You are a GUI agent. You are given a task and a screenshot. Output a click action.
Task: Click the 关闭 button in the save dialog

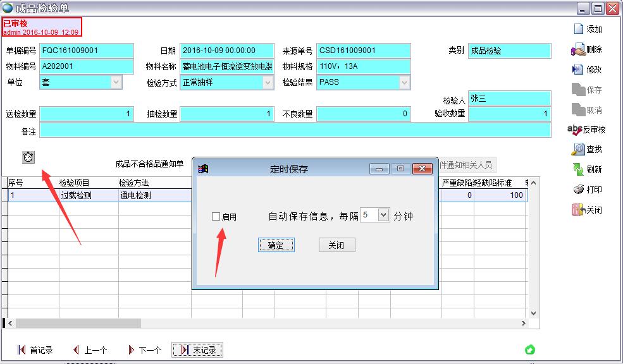[336, 245]
